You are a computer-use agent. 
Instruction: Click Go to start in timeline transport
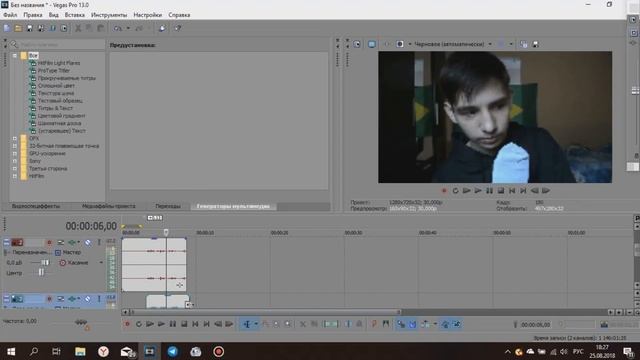[x=195, y=324]
